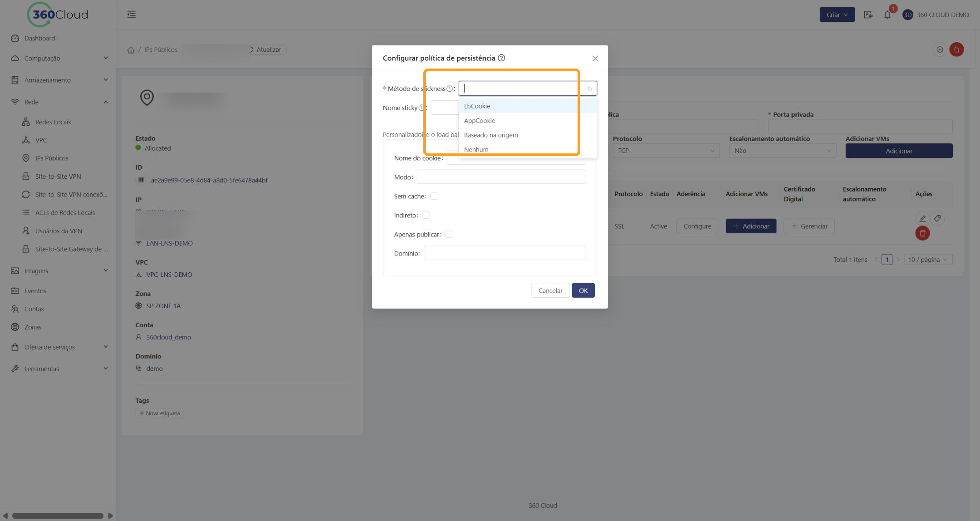Viewport: 980px width, 521px height.
Task: Click the Modo input field
Action: (501, 177)
